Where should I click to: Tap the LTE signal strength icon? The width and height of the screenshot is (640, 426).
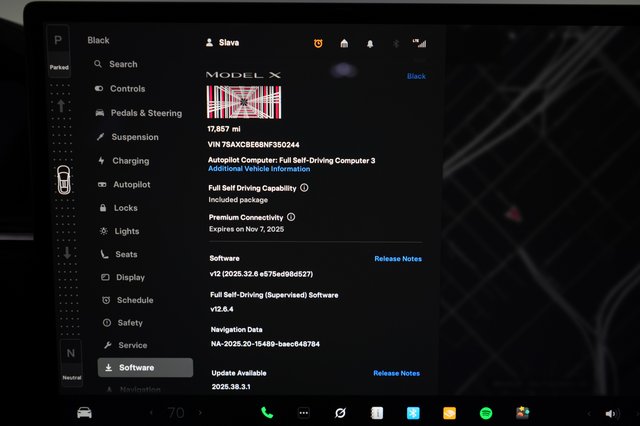(x=420, y=43)
